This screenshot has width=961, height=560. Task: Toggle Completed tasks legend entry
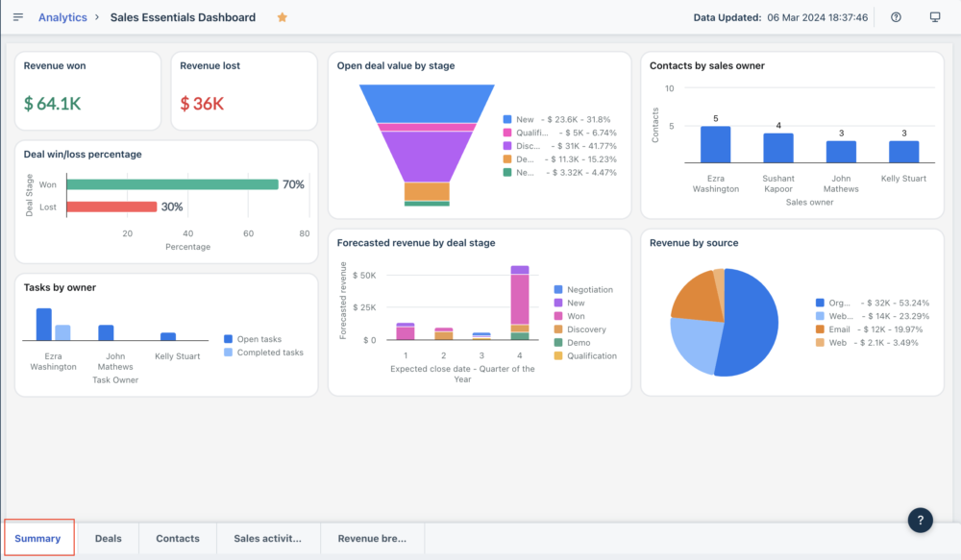(x=269, y=353)
